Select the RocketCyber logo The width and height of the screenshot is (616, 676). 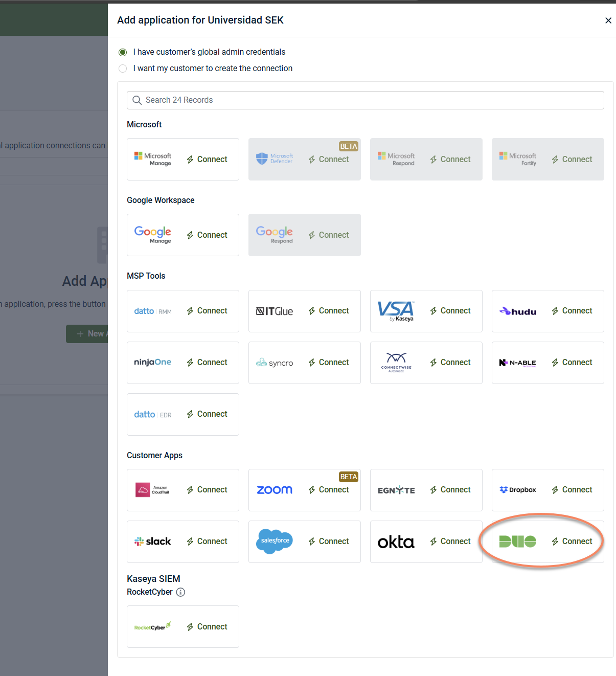pos(153,626)
